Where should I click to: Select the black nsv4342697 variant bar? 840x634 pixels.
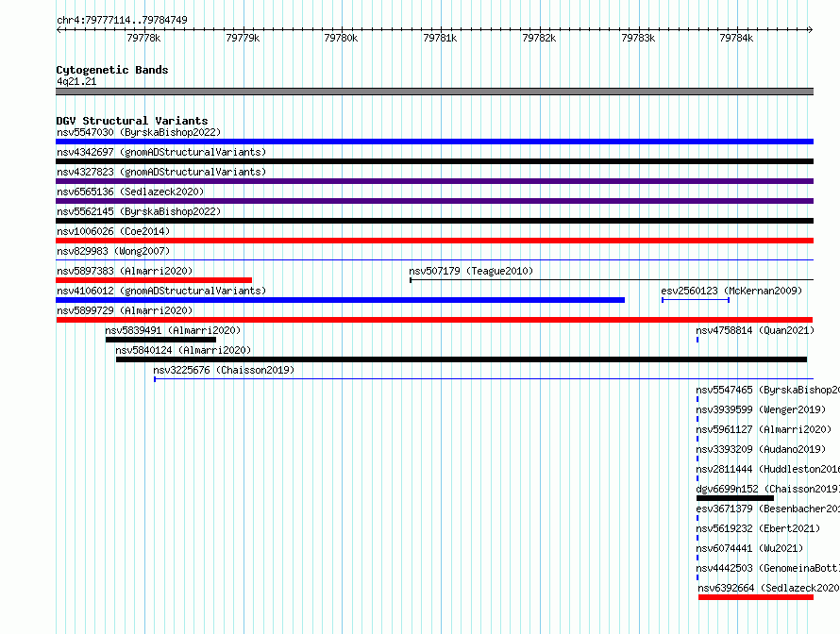point(434,161)
